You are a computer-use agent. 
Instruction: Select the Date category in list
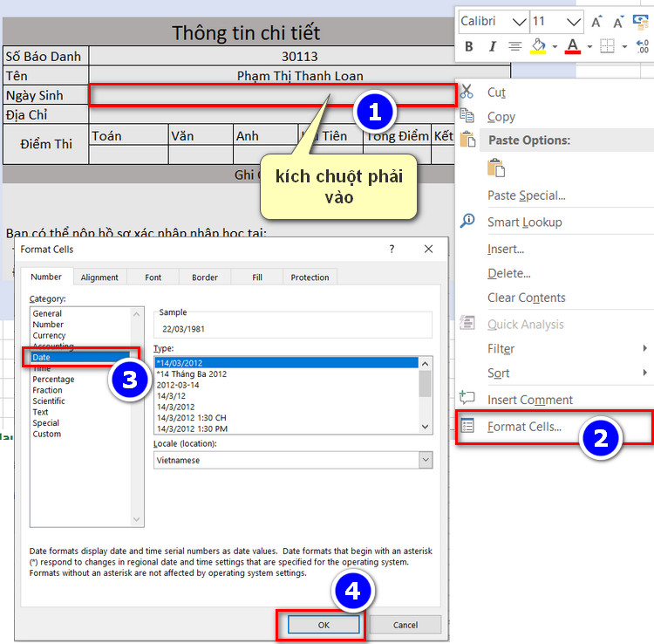pos(42,358)
